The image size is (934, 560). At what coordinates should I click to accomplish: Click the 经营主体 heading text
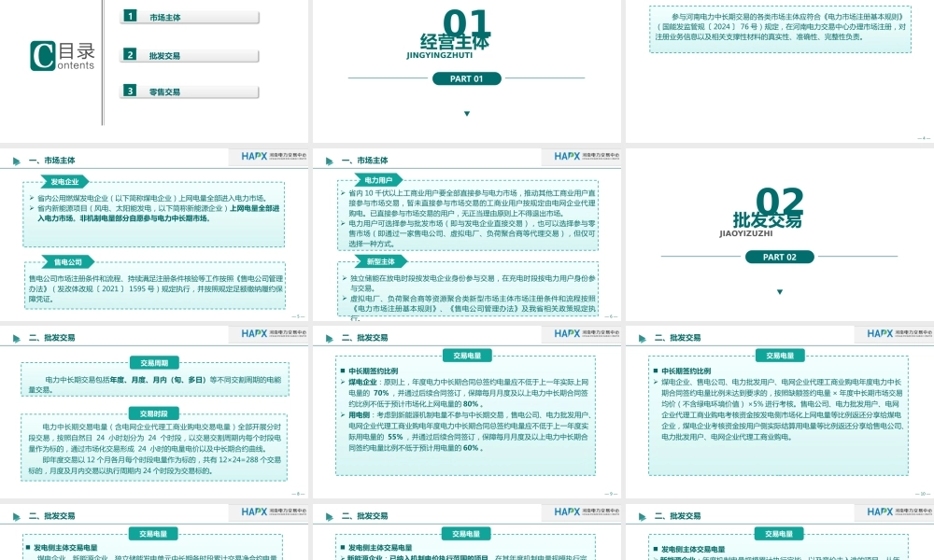[x=455, y=42]
